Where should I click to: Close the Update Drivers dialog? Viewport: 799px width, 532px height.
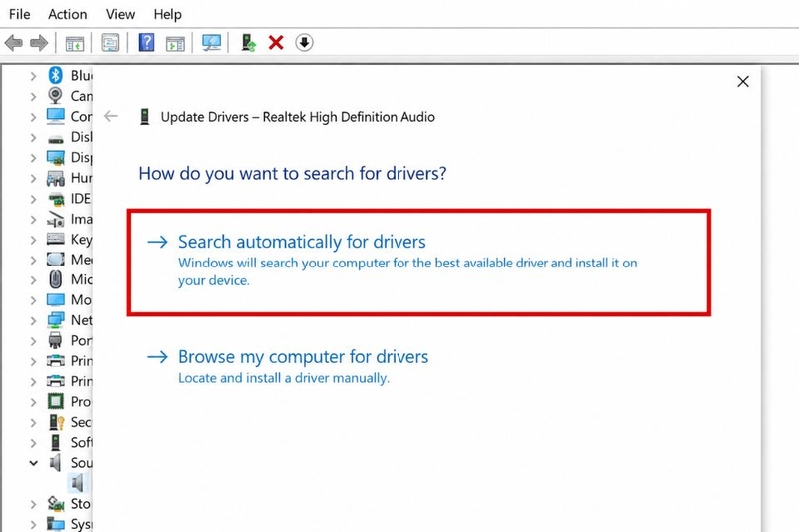[x=743, y=82]
